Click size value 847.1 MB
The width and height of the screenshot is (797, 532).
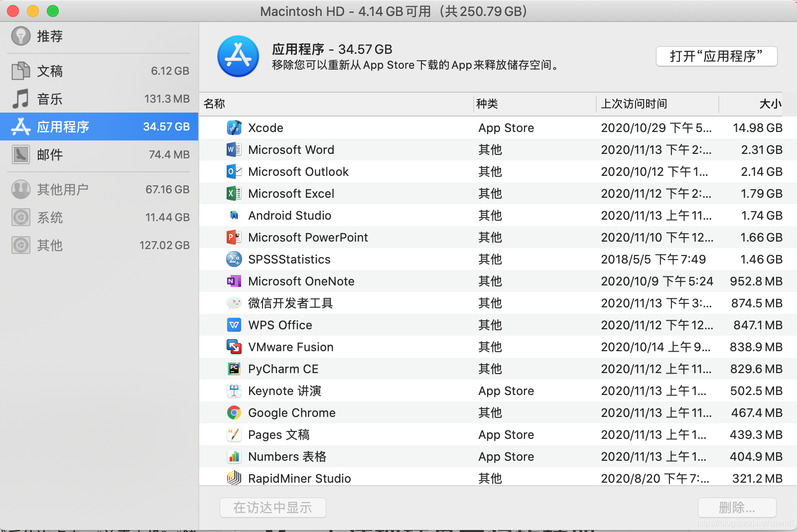tap(758, 325)
